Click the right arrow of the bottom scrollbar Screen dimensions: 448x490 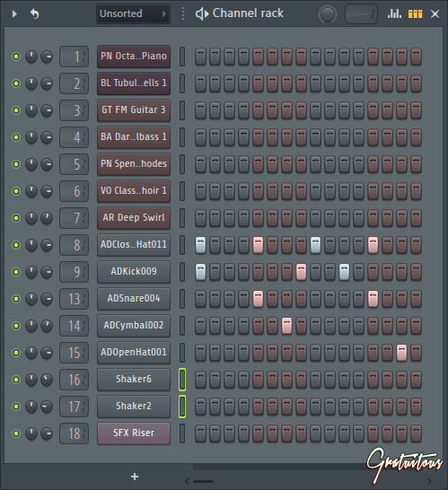pyautogui.click(x=429, y=481)
